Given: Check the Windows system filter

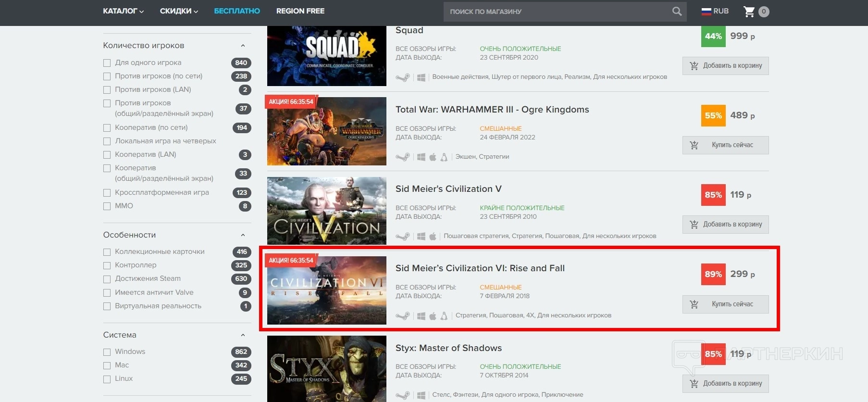Looking at the screenshot, I should point(107,352).
